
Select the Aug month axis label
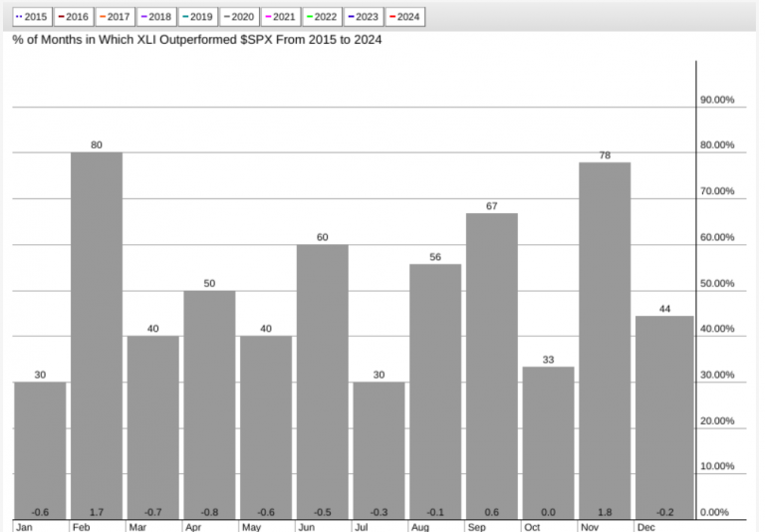tap(420, 527)
